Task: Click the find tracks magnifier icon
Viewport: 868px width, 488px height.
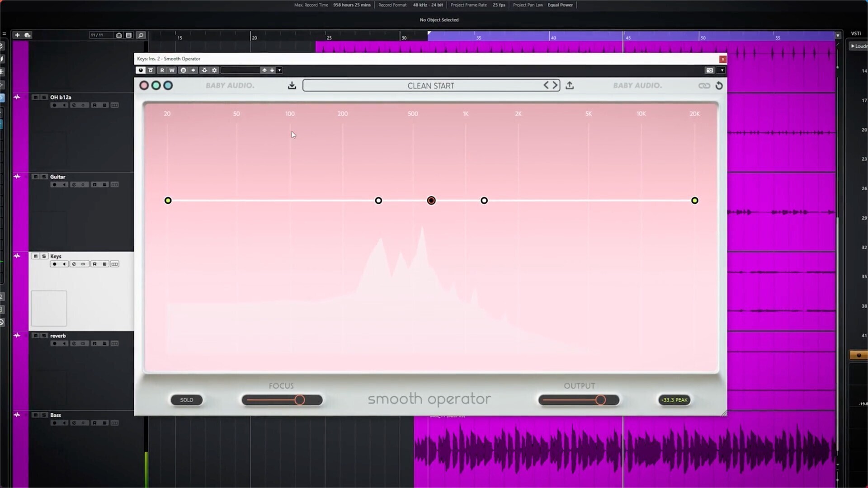Action: coord(141,35)
